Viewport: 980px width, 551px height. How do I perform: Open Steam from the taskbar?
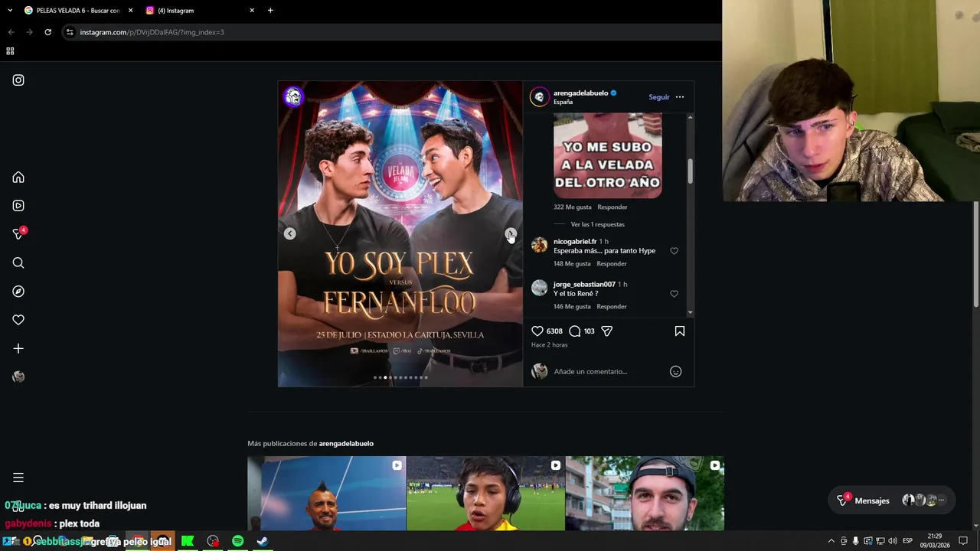coord(262,541)
